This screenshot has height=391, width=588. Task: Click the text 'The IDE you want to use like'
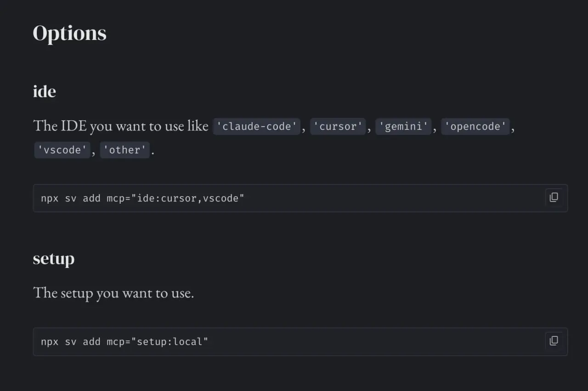pyautogui.click(x=121, y=126)
